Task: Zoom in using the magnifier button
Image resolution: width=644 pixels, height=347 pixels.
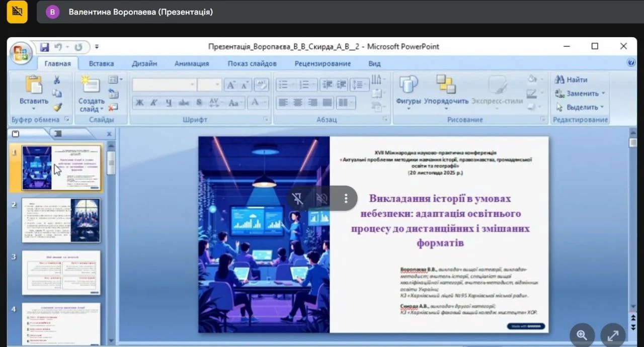Action: tap(582, 335)
